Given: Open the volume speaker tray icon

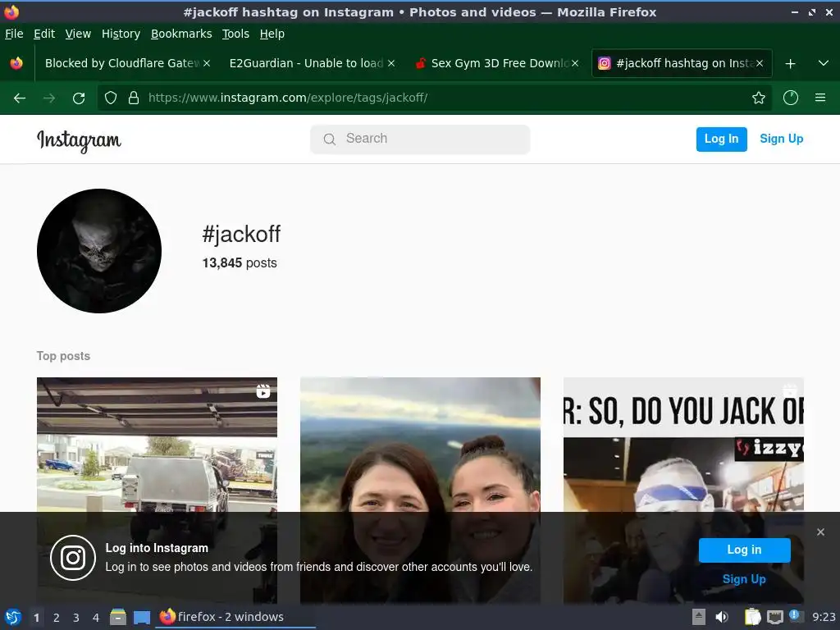Looking at the screenshot, I should click(722, 617).
